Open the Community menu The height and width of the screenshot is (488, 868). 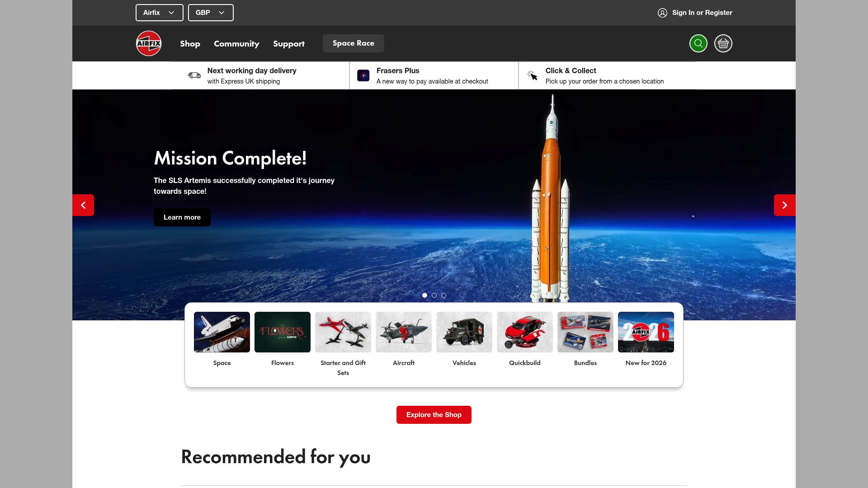pos(236,44)
